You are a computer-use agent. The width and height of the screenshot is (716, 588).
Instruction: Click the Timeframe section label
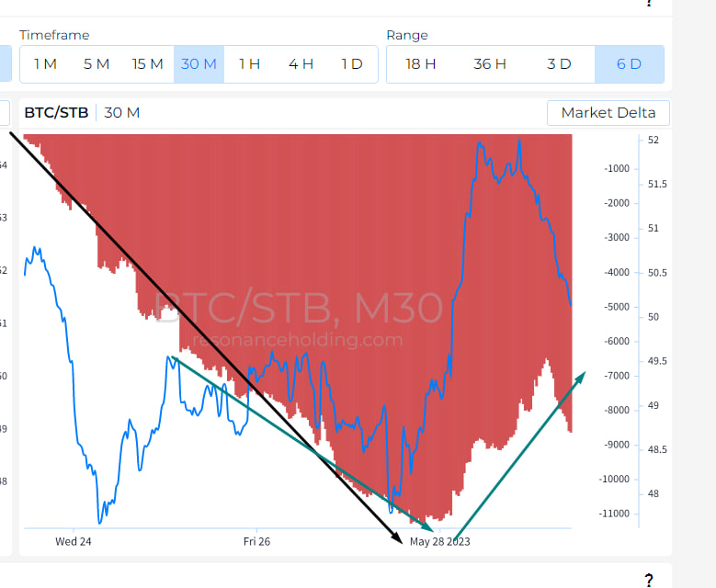(x=54, y=35)
